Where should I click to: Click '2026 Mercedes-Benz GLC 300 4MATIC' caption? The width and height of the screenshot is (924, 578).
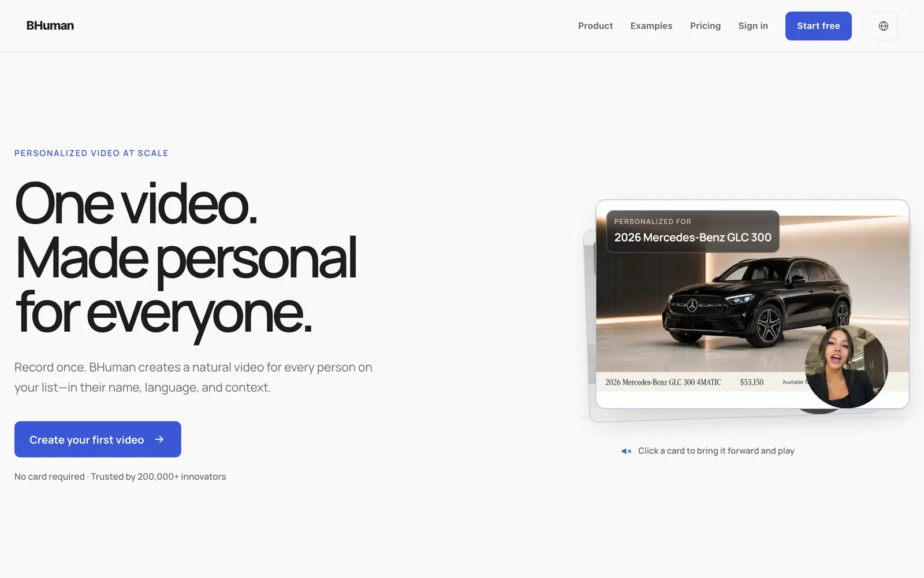[x=663, y=382]
